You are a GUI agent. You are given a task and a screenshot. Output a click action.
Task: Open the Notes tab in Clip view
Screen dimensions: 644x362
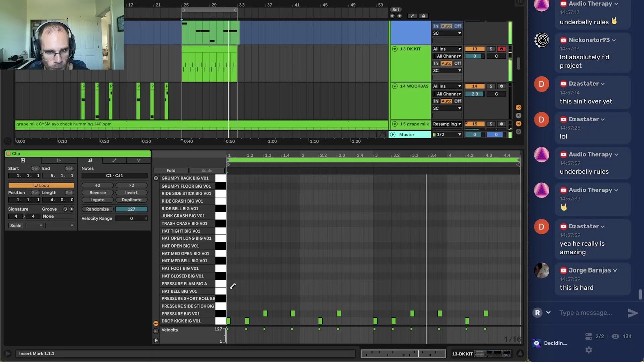pyautogui.click(x=90, y=160)
